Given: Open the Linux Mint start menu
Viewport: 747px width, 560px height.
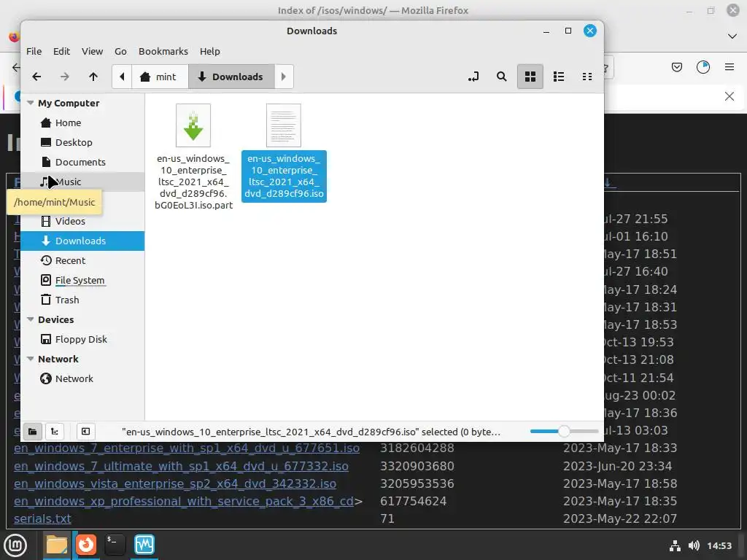Looking at the screenshot, I should (15, 545).
